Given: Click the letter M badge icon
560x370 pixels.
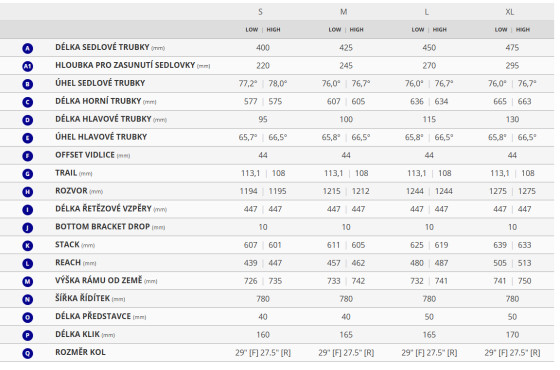Looking at the screenshot, I should point(28,281).
